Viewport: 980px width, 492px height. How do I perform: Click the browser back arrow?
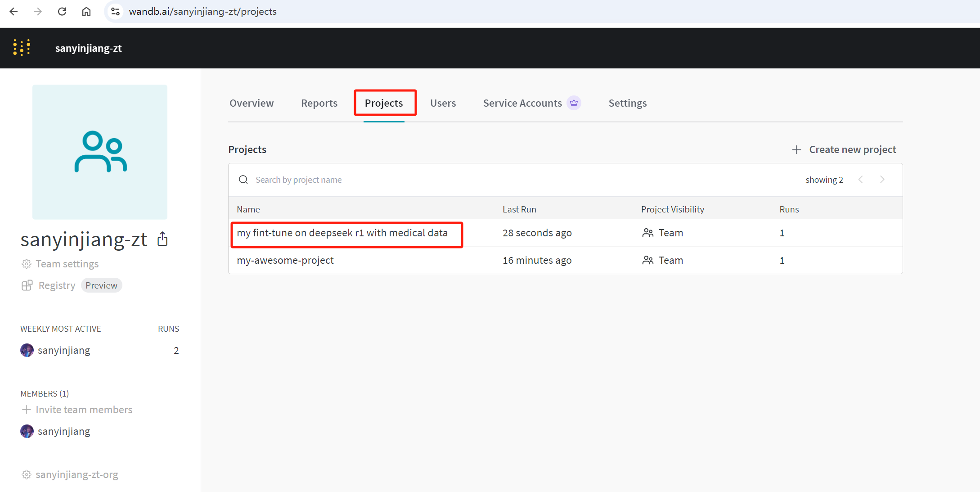point(13,12)
